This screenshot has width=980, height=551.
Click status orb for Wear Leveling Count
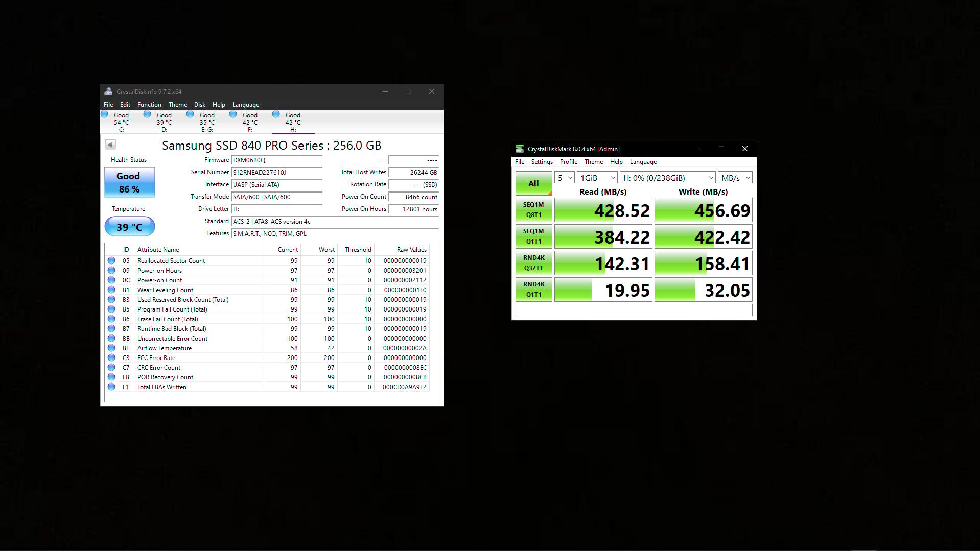[x=111, y=290]
